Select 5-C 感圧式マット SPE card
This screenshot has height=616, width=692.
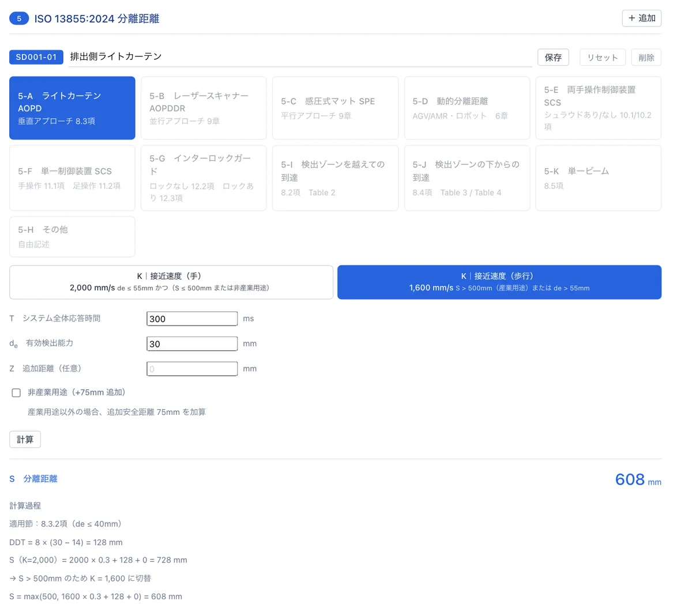335,108
